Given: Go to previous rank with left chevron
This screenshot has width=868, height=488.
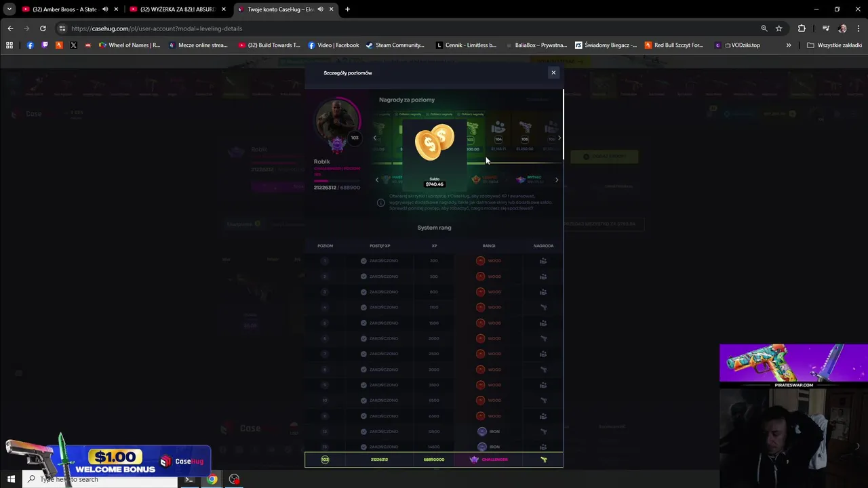Looking at the screenshot, I should (x=377, y=180).
